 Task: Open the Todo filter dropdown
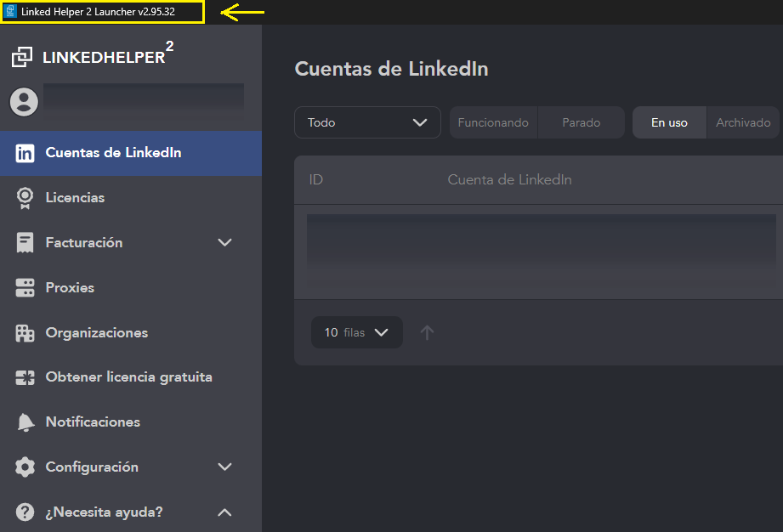pyautogui.click(x=367, y=122)
